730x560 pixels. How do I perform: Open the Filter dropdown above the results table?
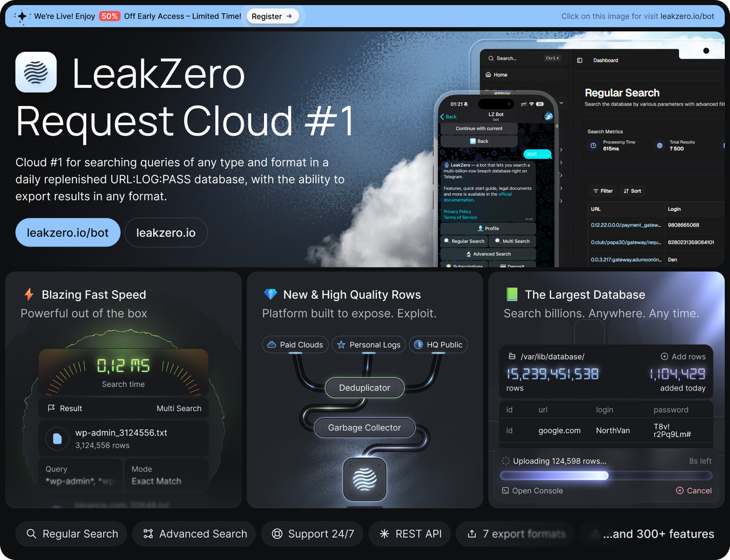click(603, 191)
